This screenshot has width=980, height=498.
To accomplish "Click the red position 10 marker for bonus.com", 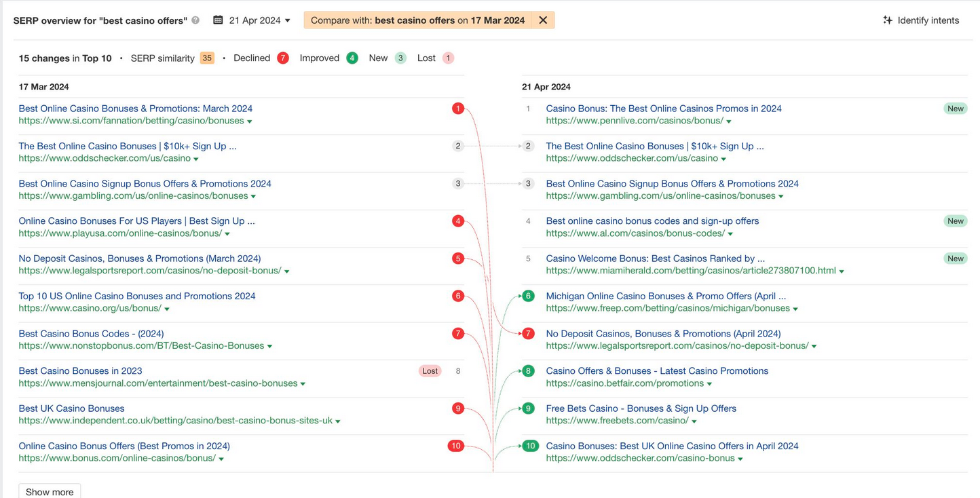I will point(455,446).
